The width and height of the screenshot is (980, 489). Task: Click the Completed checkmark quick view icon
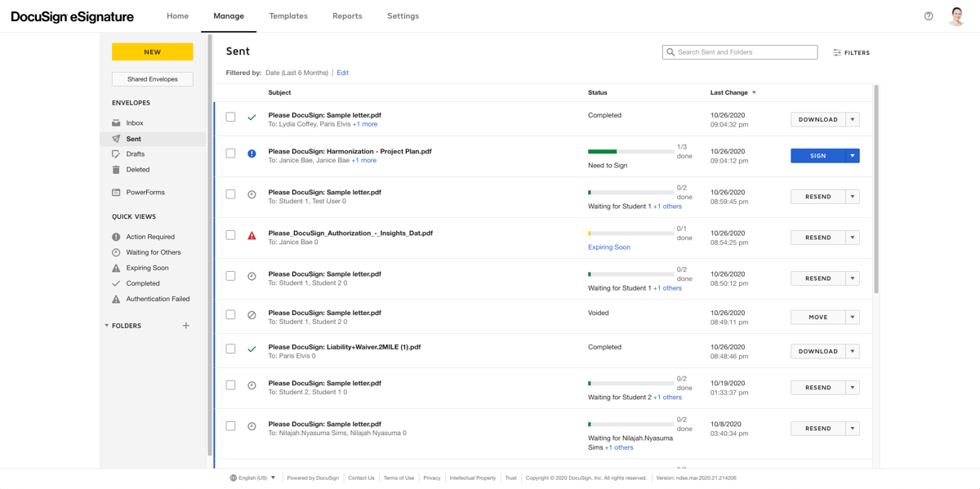coord(118,283)
